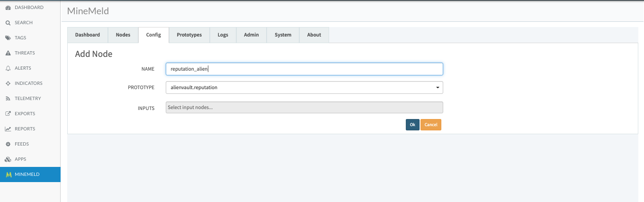Switch to the Prototypes tab

[189, 35]
